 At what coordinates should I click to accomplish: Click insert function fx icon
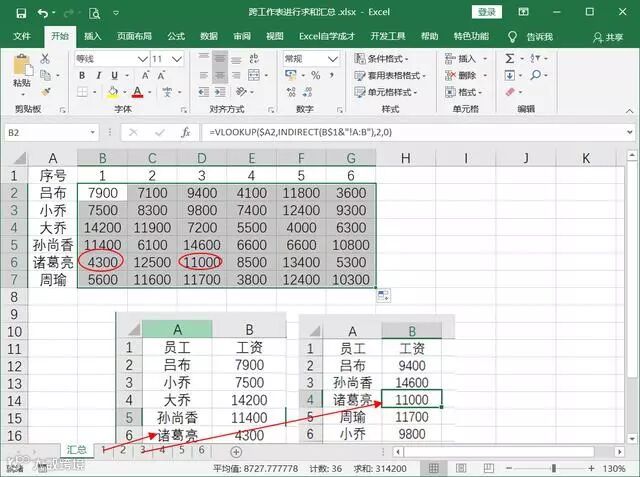tap(186, 132)
